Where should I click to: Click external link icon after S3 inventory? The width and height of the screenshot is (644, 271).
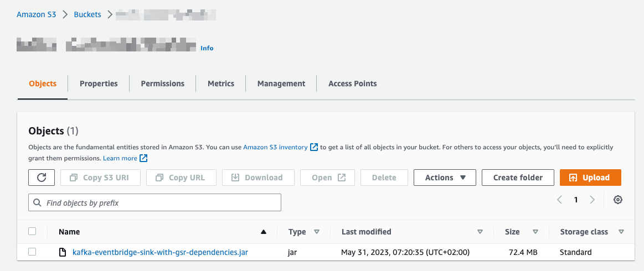point(314,147)
